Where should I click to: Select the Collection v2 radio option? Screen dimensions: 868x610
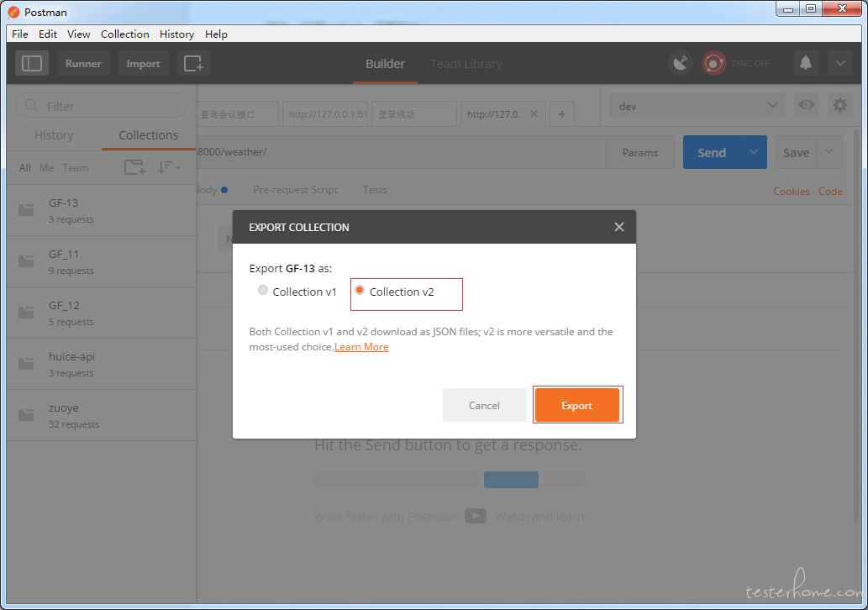(x=360, y=290)
